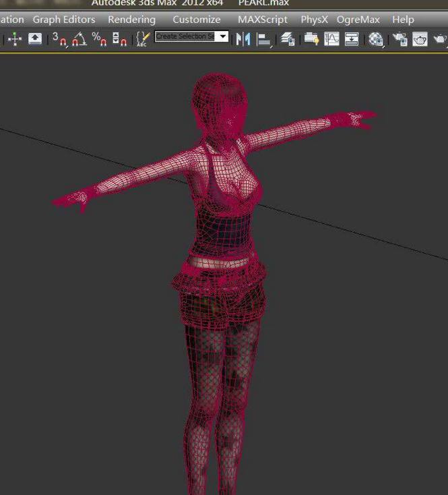The width and height of the screenshot is (448, 495).
Task: Open the Graph Editors menu
Action: click(64, 20)
